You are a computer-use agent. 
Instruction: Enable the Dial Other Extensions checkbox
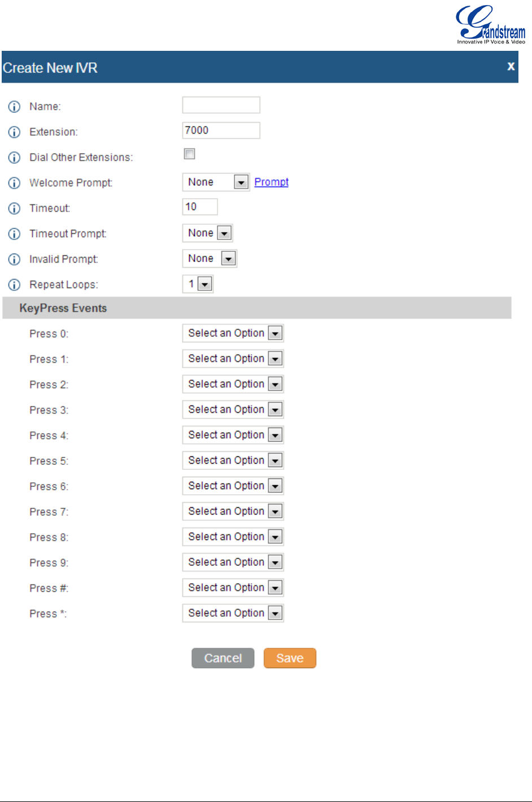coord(190,154)
